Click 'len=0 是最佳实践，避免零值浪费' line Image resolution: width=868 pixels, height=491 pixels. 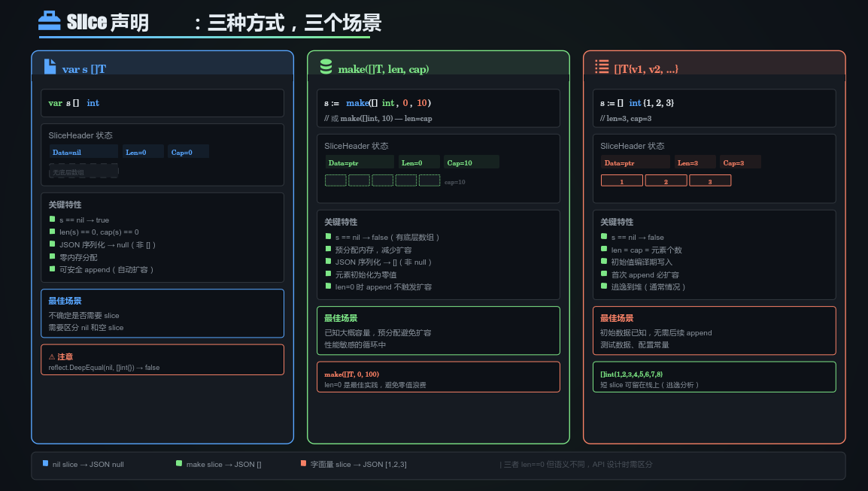tap(375, 385)
